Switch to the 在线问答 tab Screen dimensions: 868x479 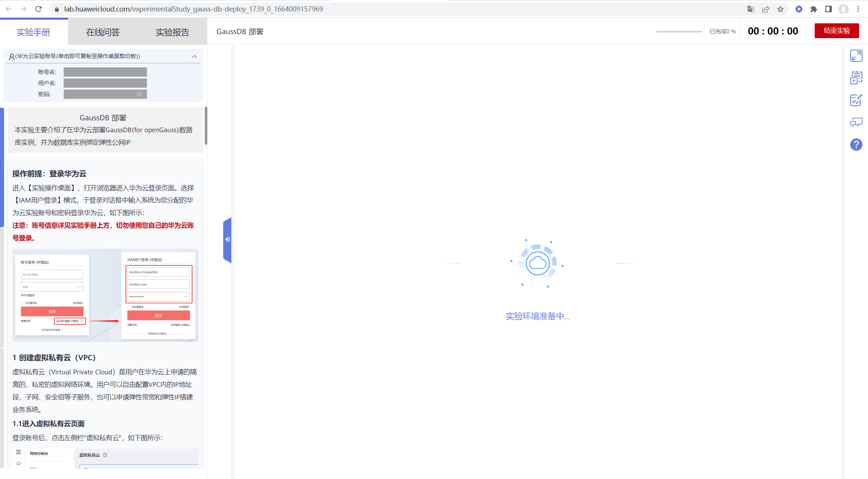[103, 32]
